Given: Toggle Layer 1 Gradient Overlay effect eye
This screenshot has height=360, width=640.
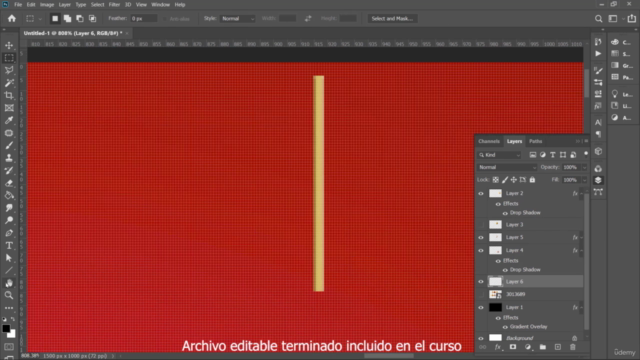Looking at the screenshot, I should [x=505, y=327].
